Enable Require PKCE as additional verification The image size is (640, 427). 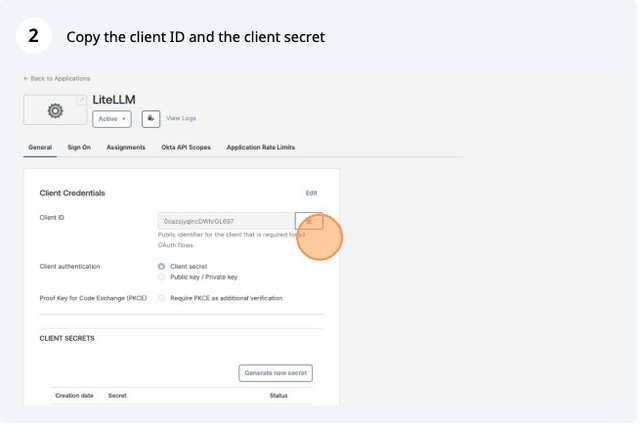161,298
